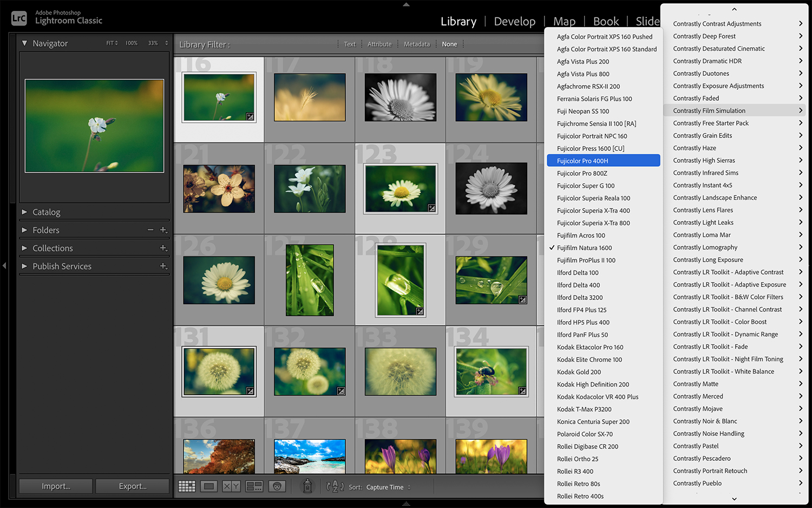Screen dimensions: 812x508
Task: Select the Painter spray can tool
Action: (307, 486)
